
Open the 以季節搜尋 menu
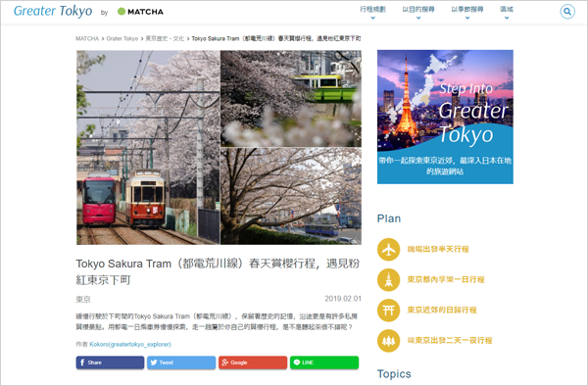467,9
